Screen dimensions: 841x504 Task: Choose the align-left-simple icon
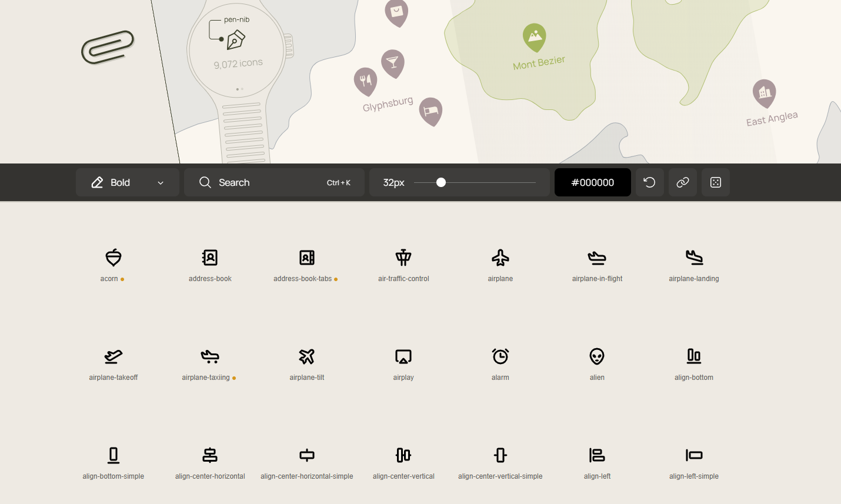pos(694,455)
